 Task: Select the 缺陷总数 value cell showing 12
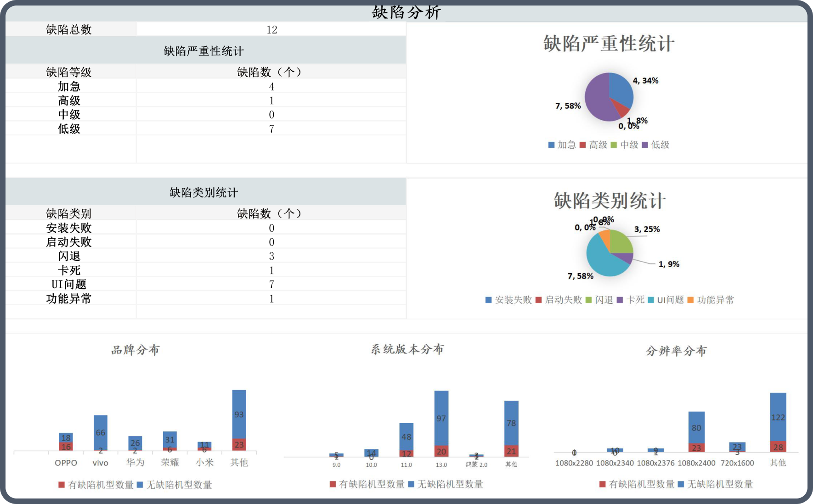(x=271, y=30)
